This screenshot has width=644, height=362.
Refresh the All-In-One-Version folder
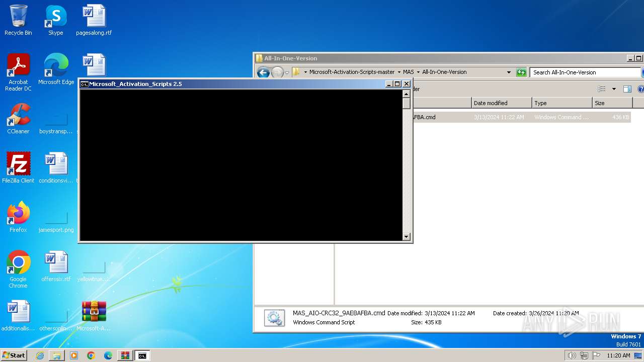521,72
